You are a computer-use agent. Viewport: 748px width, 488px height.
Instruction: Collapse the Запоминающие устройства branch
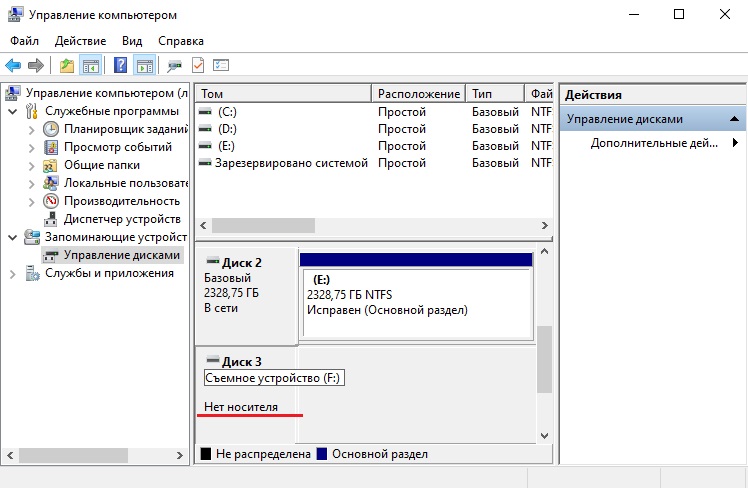pyautogui.click(x=13, y=238)
